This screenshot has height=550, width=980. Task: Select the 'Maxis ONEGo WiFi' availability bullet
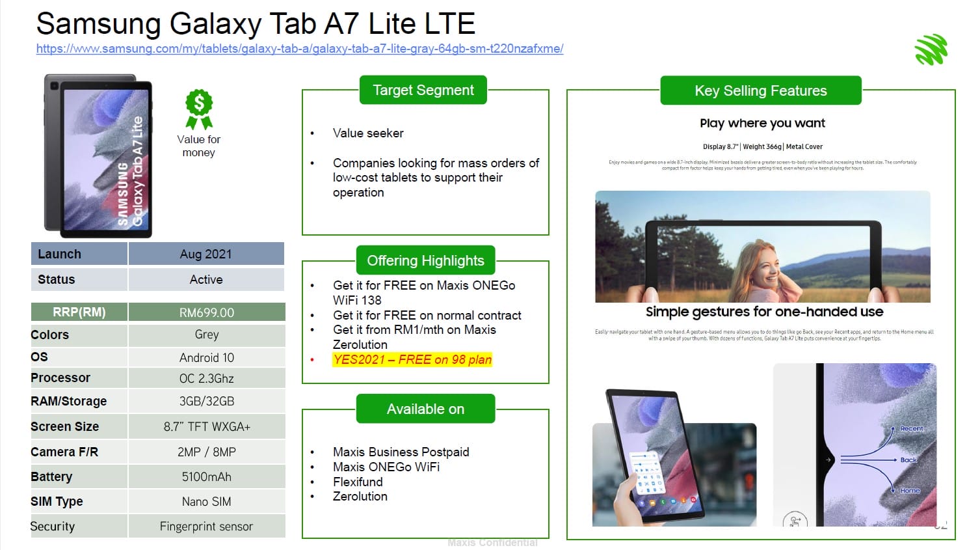[x=386, y=467]
